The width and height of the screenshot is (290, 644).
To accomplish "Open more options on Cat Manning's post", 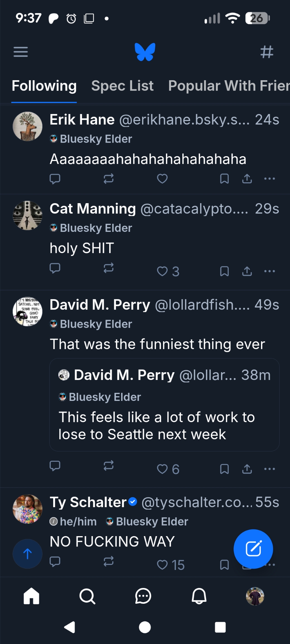I will pyautogui.click(x=269, y=271).
